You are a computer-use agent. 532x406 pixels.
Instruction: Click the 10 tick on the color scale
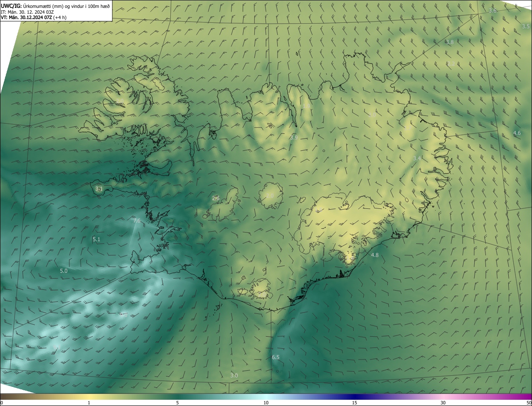266,403
